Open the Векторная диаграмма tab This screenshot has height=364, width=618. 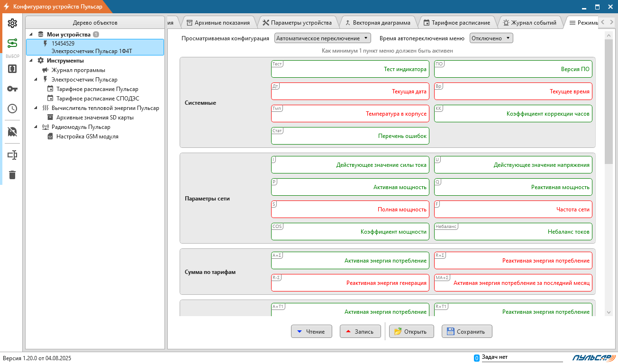coord(377,22)
